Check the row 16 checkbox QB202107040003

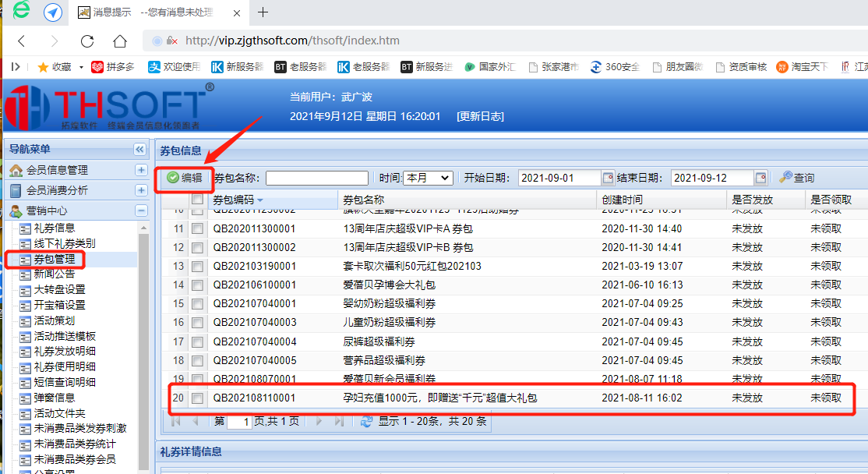[x=197, y=323]
